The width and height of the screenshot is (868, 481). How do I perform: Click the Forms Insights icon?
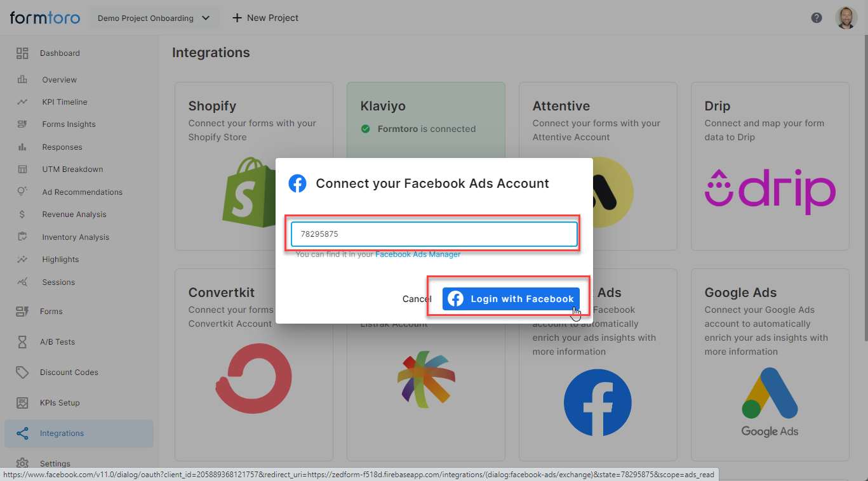point(22,124)
